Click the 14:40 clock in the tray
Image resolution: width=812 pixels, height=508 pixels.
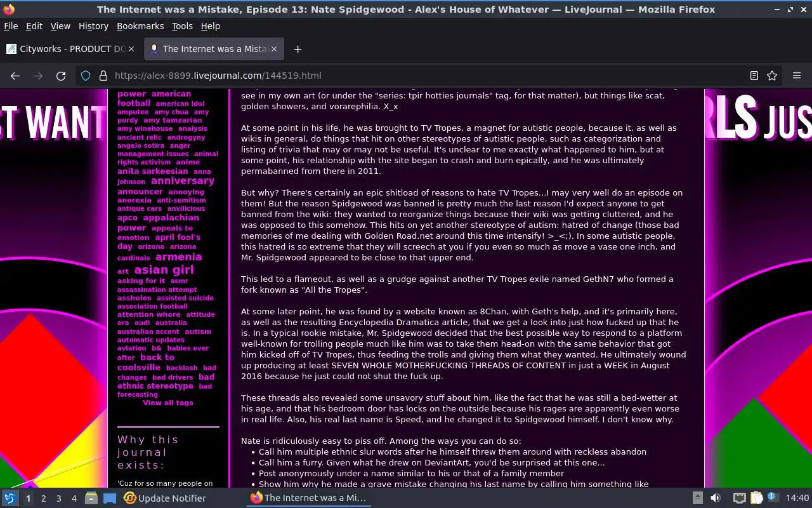[x=797, y=498]
